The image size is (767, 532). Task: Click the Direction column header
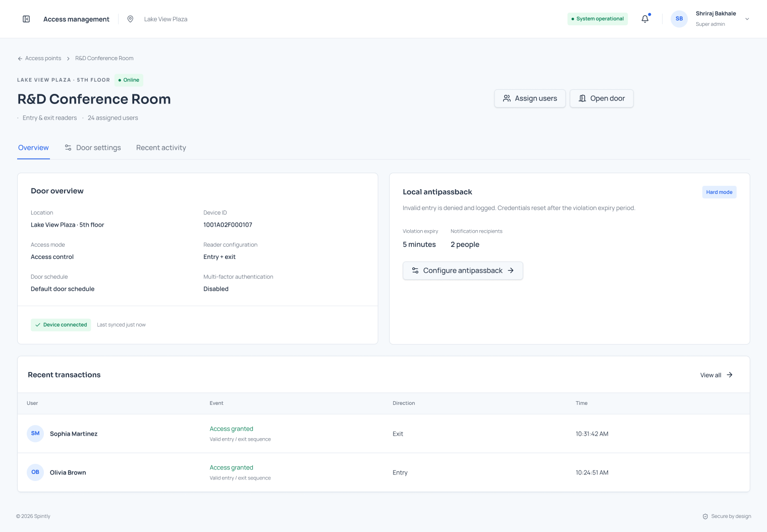coord(404,403)
